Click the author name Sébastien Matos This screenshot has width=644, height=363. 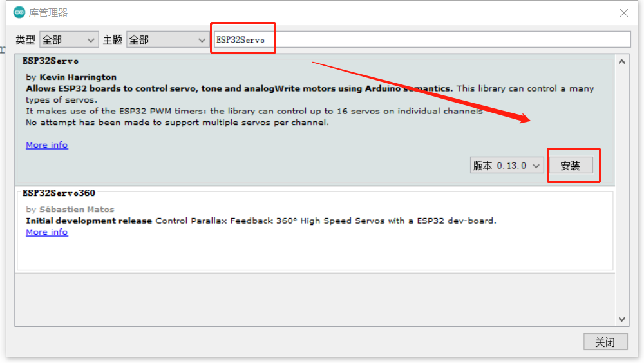point(77,210)
